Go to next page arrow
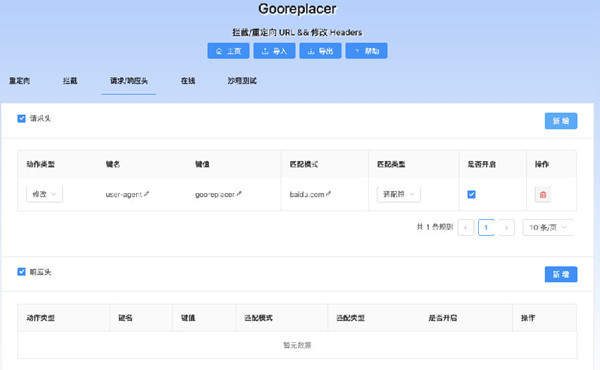Image resolution: width=600 pixels, height=370 pixels. 506,228
